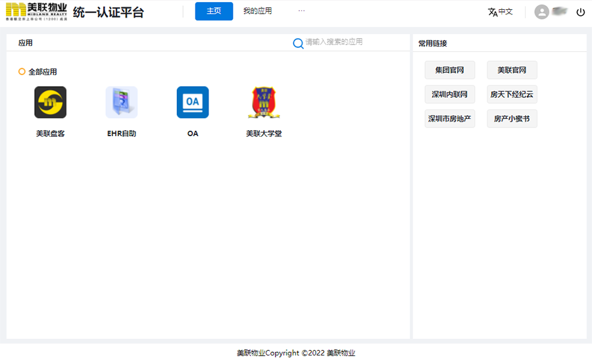Switch to the 主页 tab
Viewport: 592px width, 364px height.
click(x=214, y=11)
